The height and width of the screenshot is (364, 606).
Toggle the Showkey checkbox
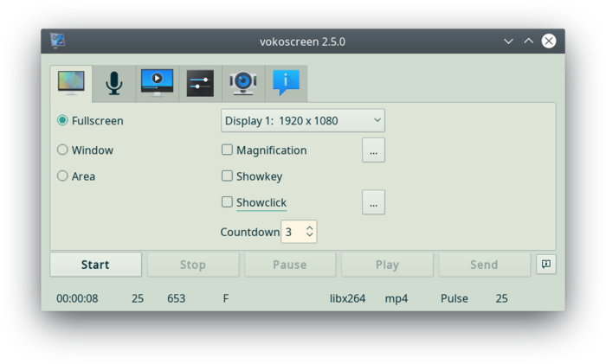pyautogui.click(x=227, y=176)
